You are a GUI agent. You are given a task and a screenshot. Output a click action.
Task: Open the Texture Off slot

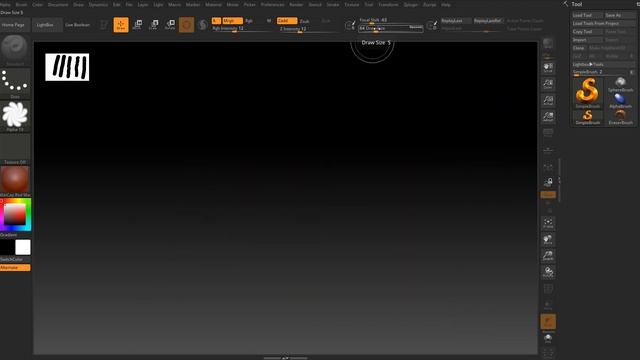[15, 149]
